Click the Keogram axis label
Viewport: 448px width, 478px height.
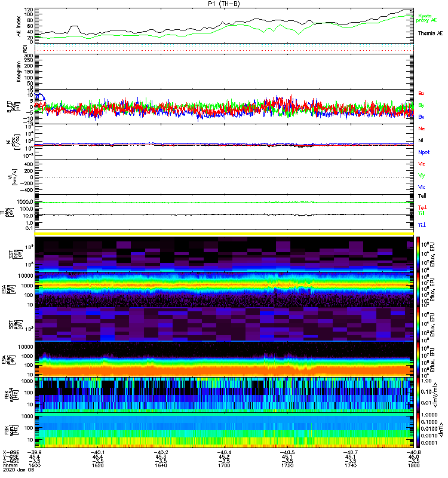click(19, 71)
